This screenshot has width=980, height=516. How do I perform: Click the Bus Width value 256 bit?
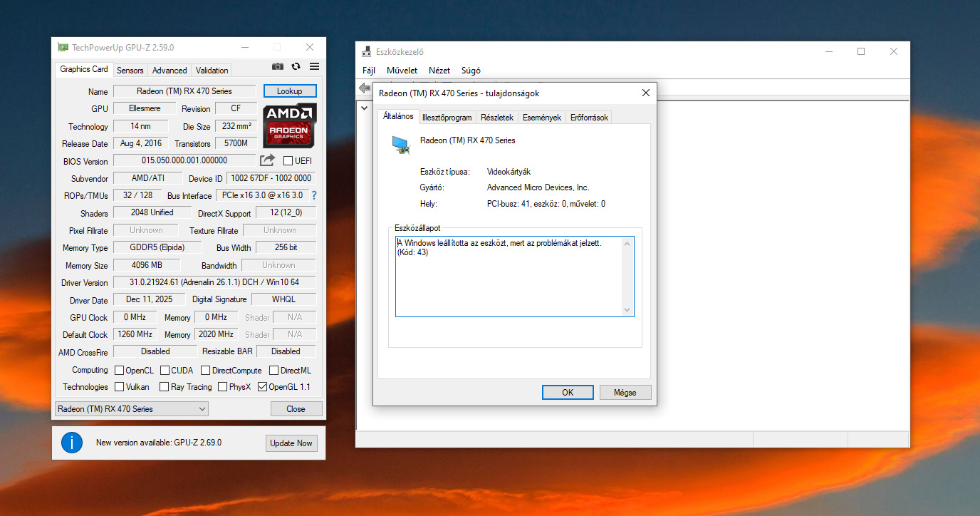tap(286, 247)
